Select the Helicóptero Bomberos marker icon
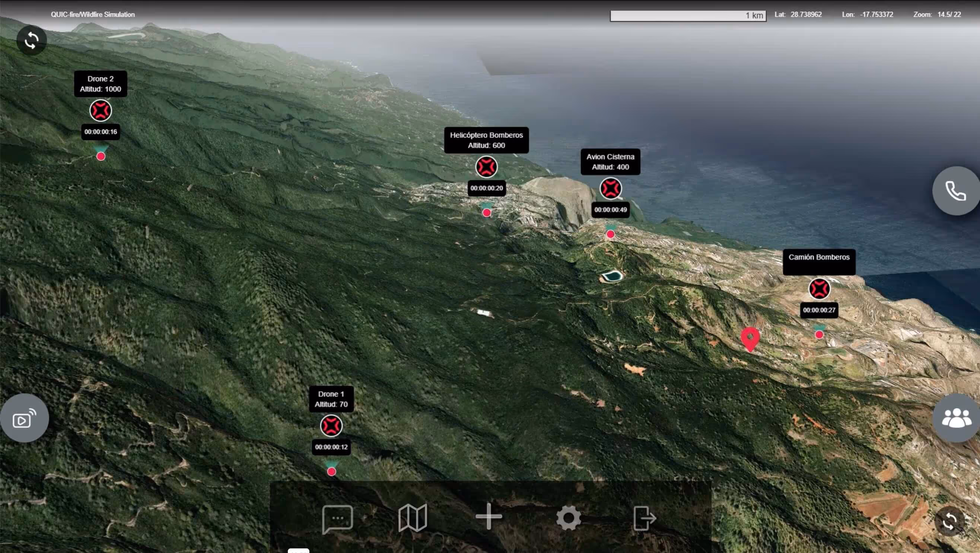Viewport: 980px width, 553px height. coord(486,167)
